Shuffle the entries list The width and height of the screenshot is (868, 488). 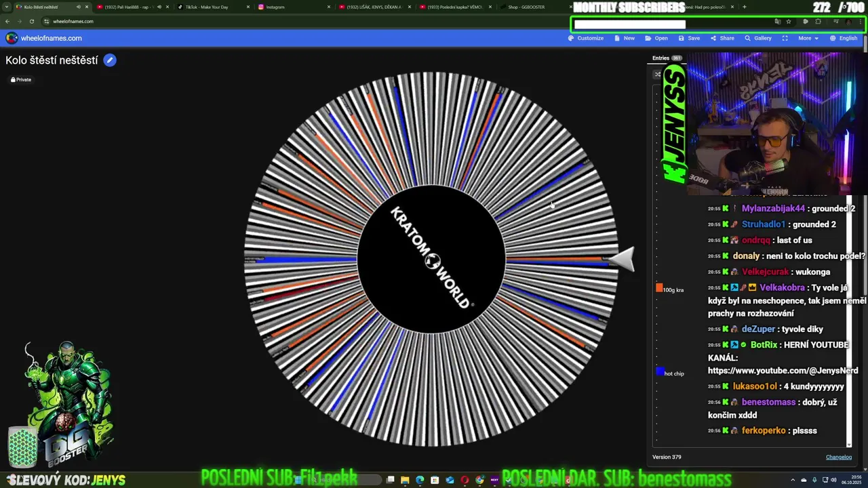657,75
